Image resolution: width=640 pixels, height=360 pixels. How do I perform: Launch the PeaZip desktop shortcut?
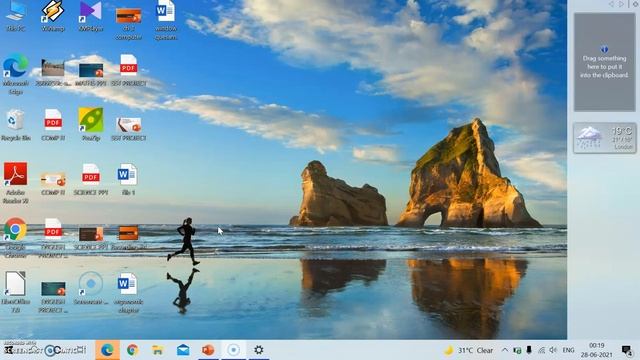(x=91, y=124)
